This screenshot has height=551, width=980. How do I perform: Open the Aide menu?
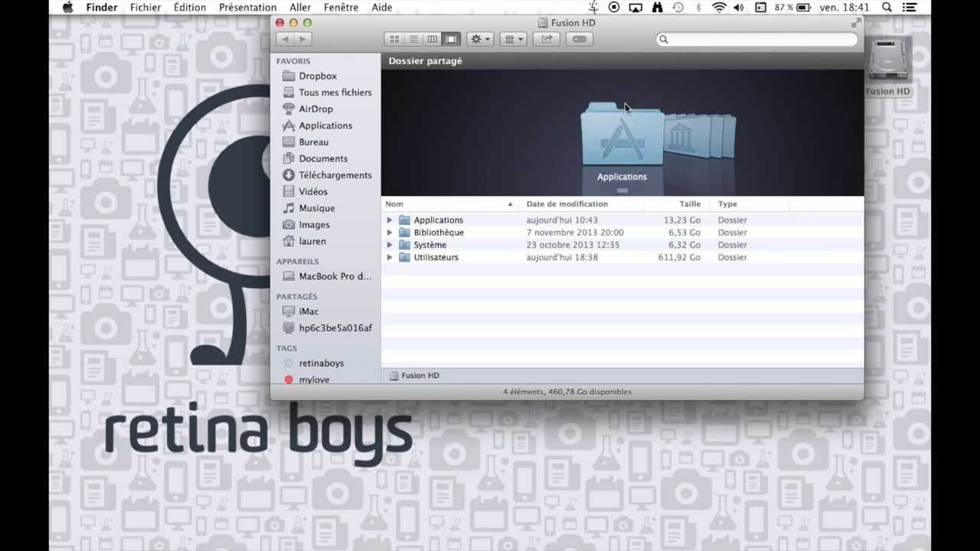(x=381, y=8)
